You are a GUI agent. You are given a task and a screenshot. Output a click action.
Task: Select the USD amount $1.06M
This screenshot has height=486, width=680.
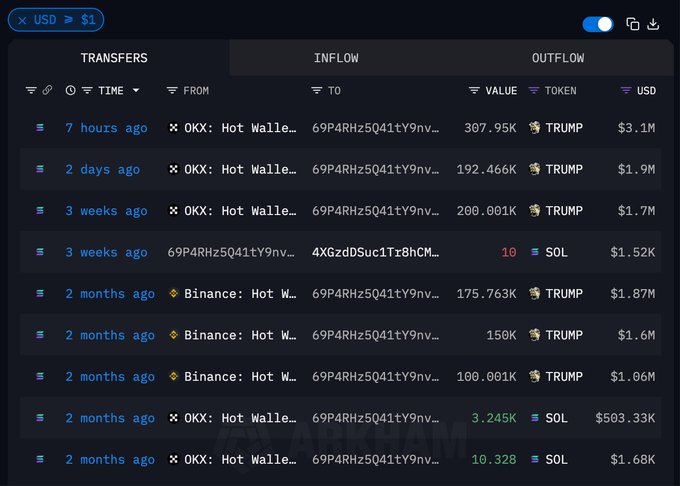(632, 376)
